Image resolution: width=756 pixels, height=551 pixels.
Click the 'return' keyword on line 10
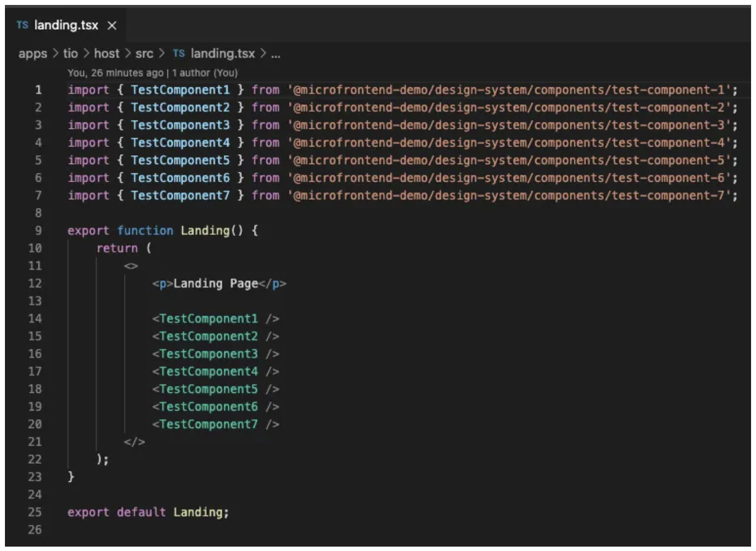pyautogui.click(x=117, y=248)
